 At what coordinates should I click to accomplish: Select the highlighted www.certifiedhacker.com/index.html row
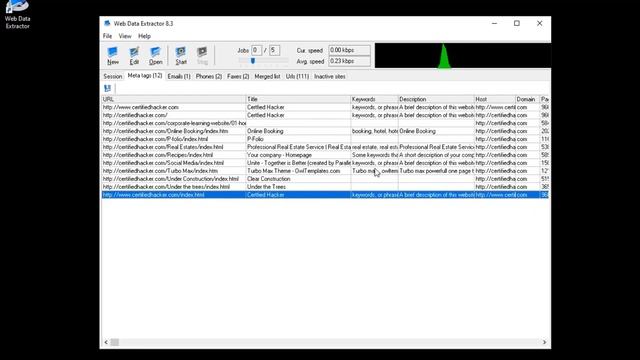pos(325,195)
